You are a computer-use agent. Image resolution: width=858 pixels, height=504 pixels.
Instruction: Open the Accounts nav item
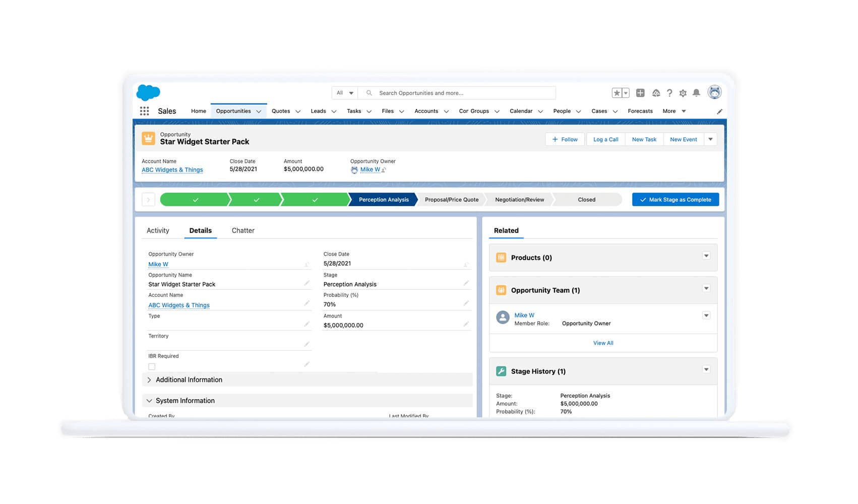[426, 111]
